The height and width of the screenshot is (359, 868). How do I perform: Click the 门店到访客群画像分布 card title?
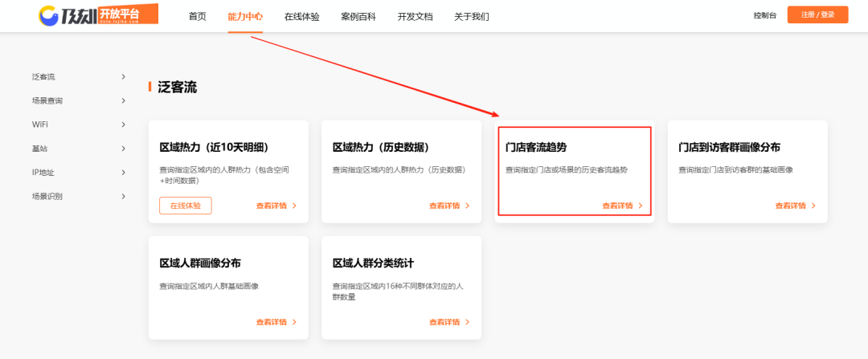pos(730,147)
